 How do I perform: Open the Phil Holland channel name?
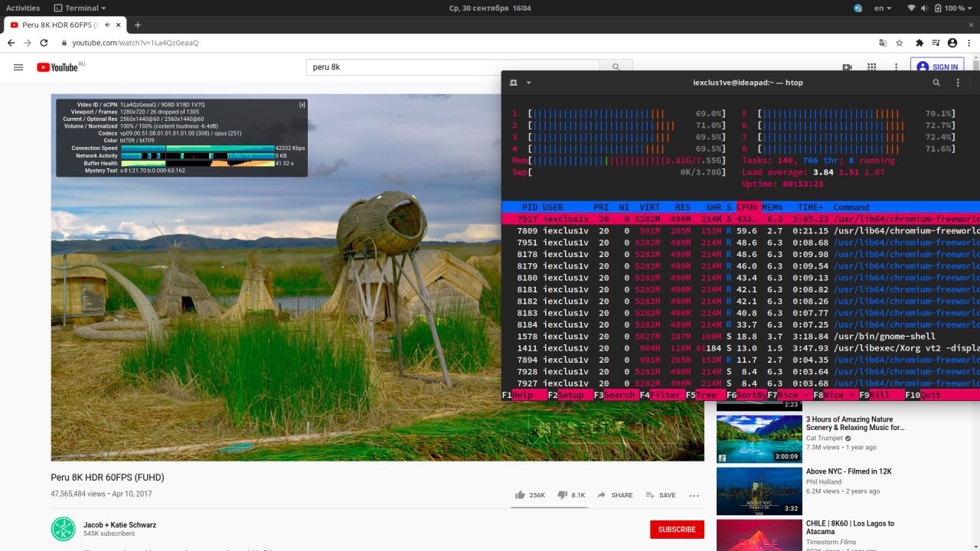(824, 482)
